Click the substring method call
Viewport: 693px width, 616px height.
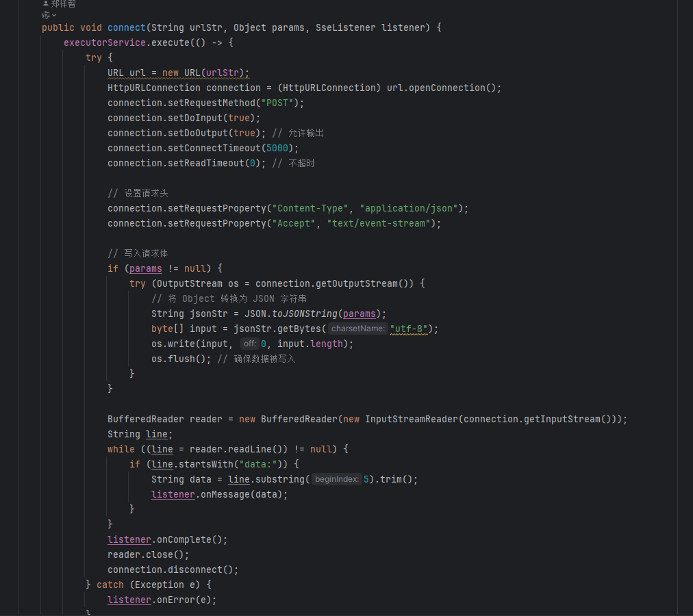coord(280,480)
